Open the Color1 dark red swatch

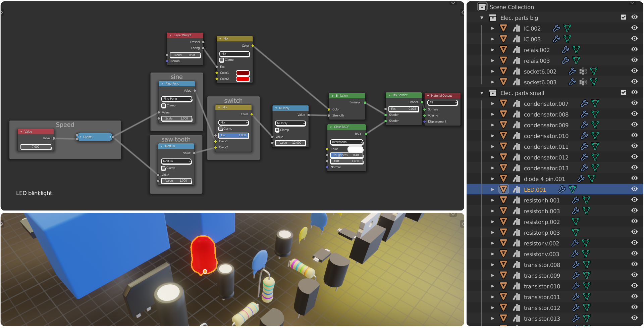pos(243,73)
